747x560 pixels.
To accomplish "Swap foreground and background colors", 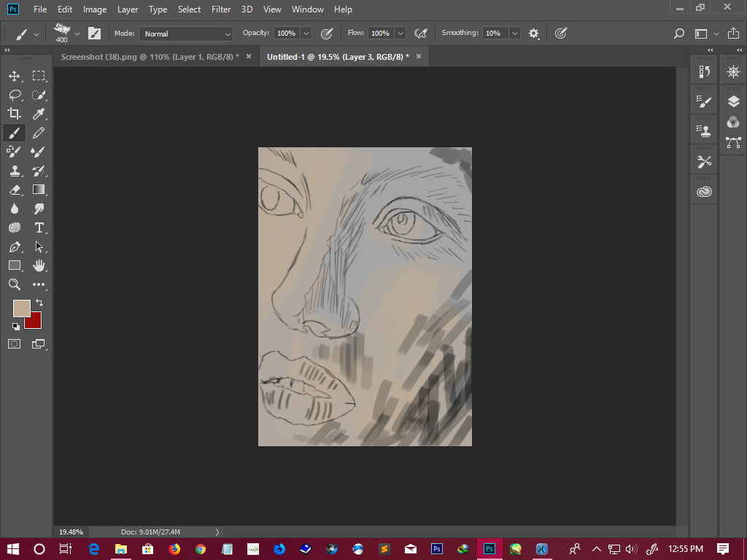I will [39, 303].
